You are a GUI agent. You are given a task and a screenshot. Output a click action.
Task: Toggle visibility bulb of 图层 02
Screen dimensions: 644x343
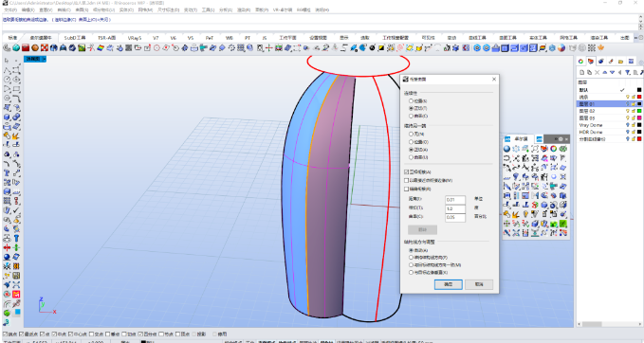[x=627, y=111]
